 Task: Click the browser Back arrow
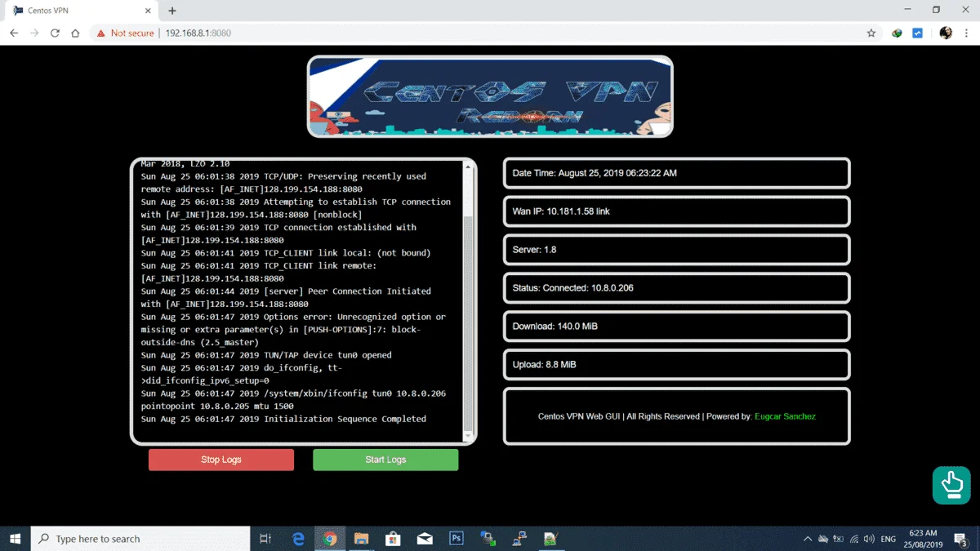(14, 33)
